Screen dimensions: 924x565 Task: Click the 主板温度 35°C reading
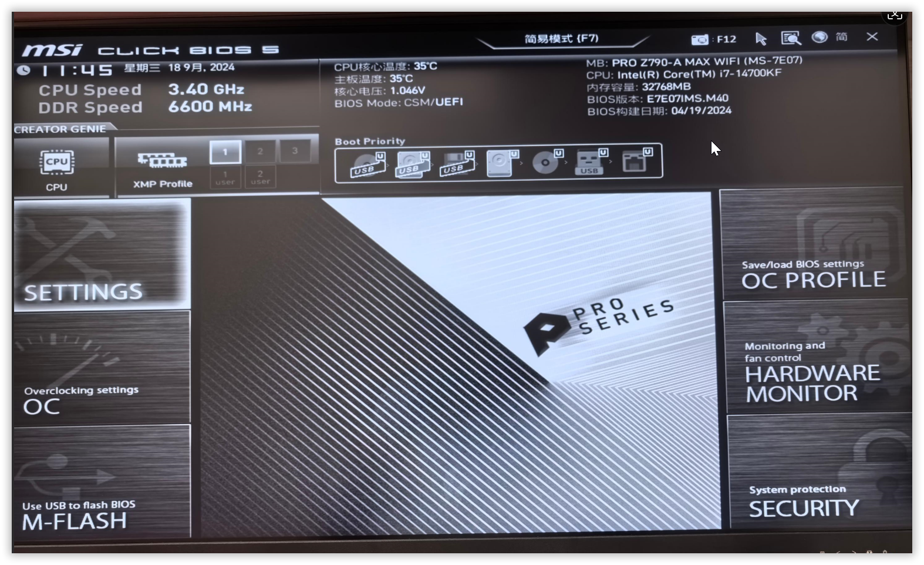[x=373, y=79]
